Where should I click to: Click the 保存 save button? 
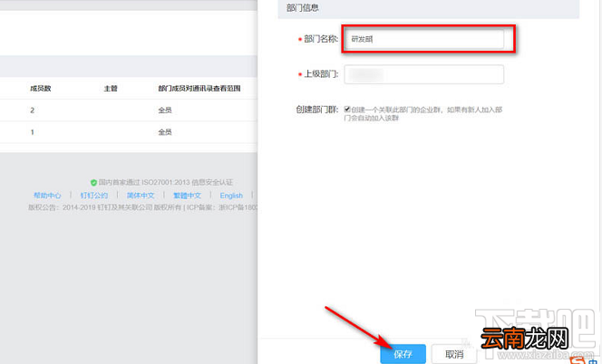coord(403,354)
